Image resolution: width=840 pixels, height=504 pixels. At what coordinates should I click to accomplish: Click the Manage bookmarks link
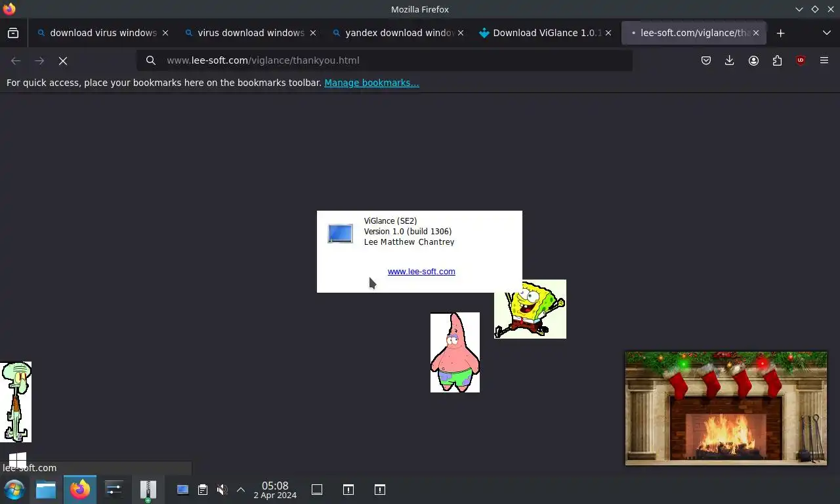point(371,83)
